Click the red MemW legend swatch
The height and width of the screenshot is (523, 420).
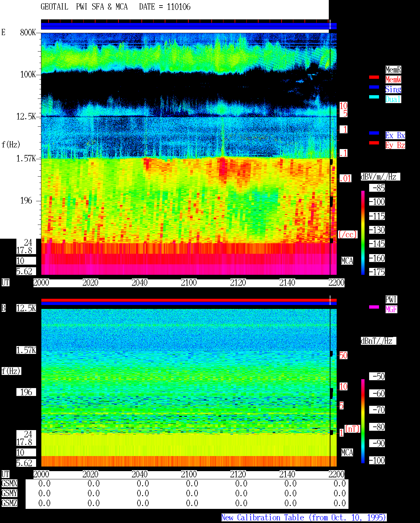point(374,77)
